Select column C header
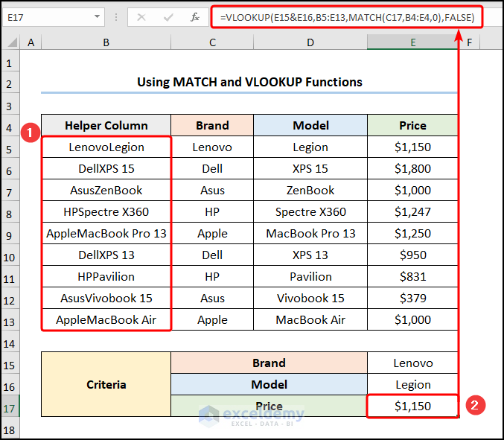504x440 pixels. (x=212, y=42)
